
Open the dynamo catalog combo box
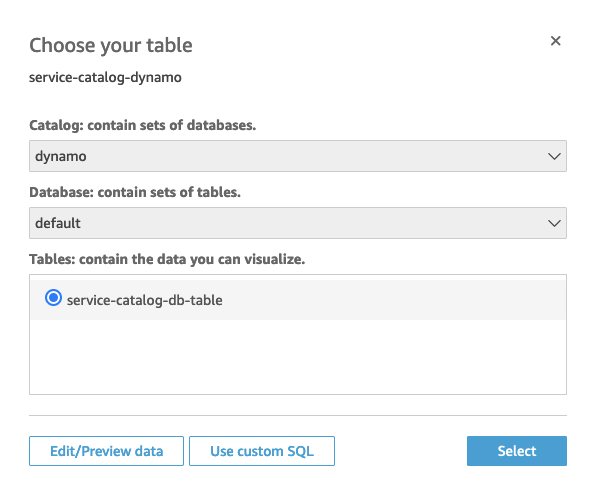(298, 156)
